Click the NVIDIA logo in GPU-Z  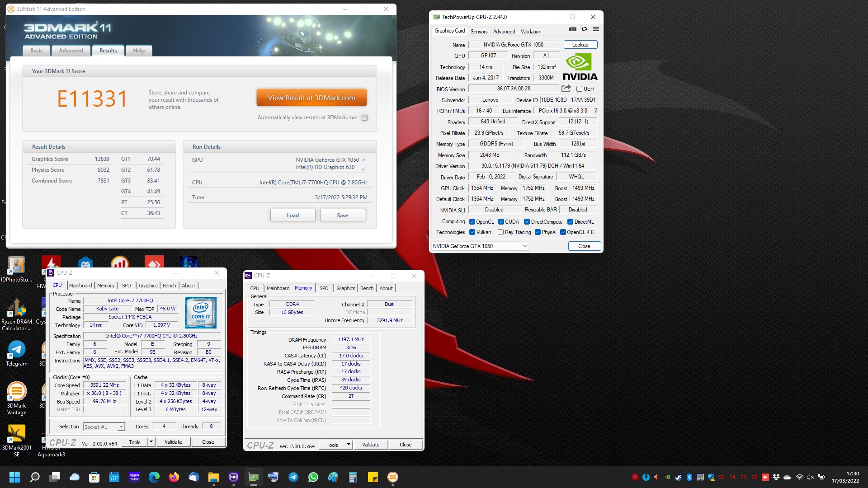(580, 67)
